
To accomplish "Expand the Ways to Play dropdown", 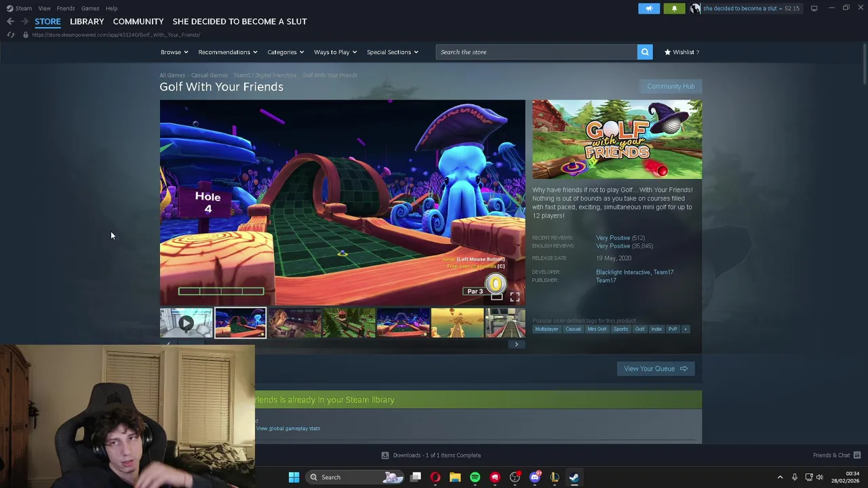I will tap(335, 52).
